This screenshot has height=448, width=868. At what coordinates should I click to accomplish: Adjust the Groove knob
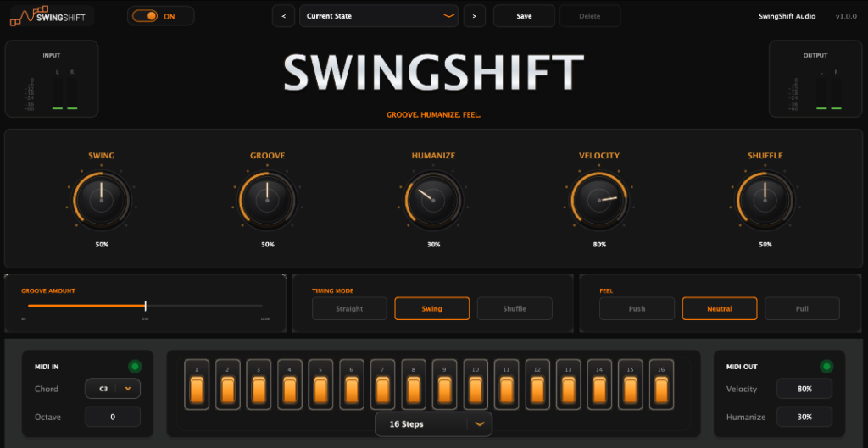coord(267,200)
